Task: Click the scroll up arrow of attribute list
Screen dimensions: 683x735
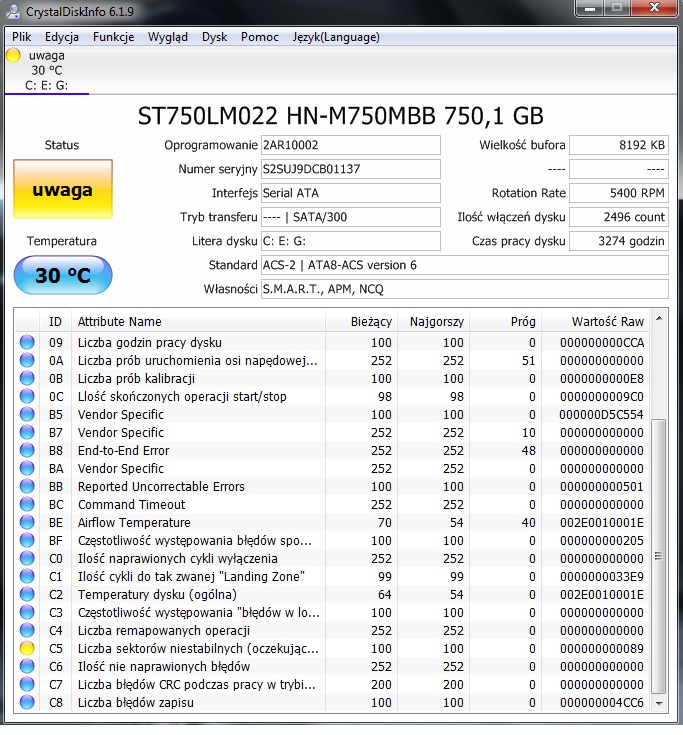Action: [659, 319]
